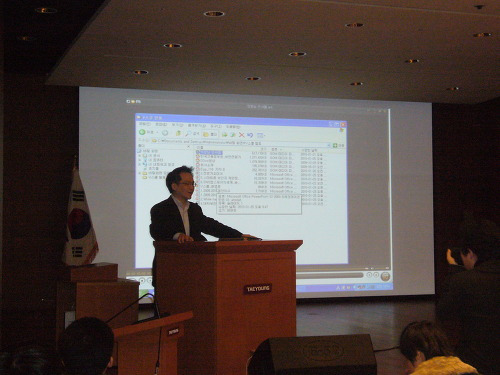Open the File menu in Explorer
Image resolution: width=500 pixels, height=375 pixels.
(x=145, y=124)
